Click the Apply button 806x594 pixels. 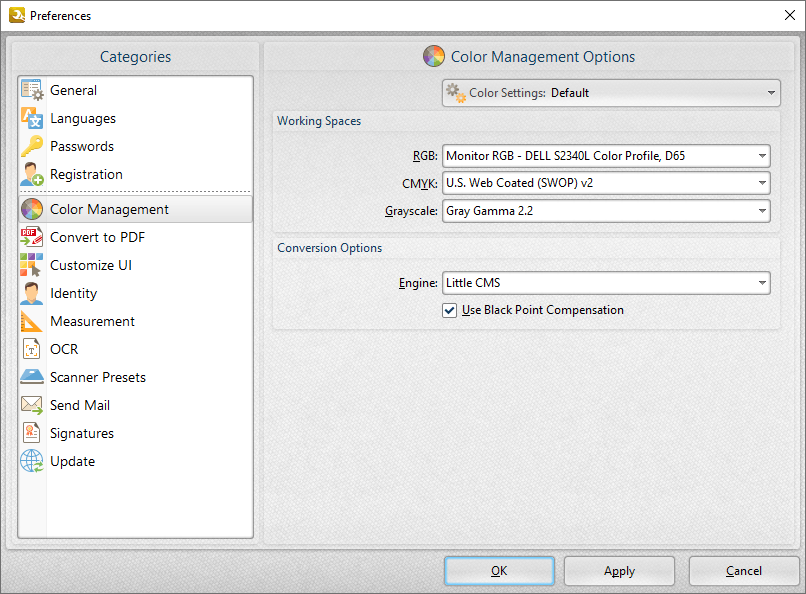(x=619, y=571)
